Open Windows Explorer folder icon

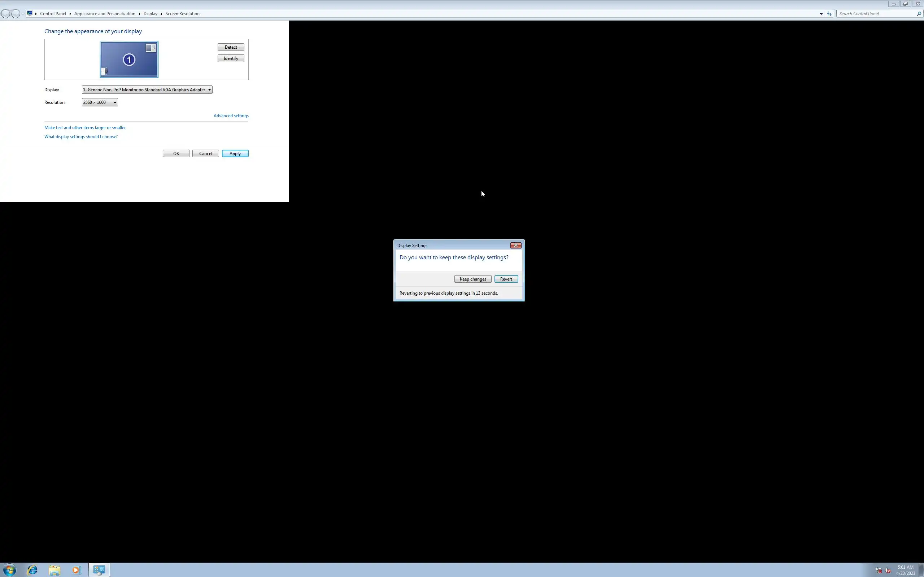[x=54, y=570]
